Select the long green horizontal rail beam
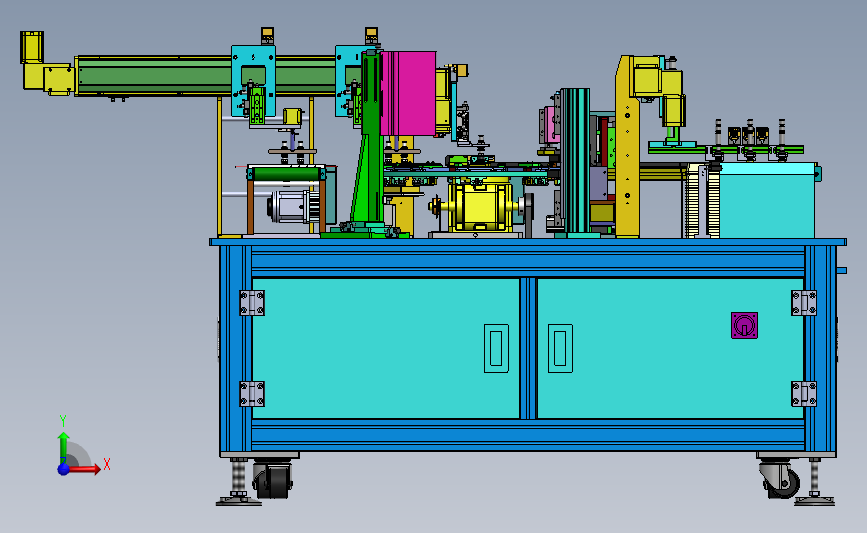867x533 pixels. [x=207, y=76]
